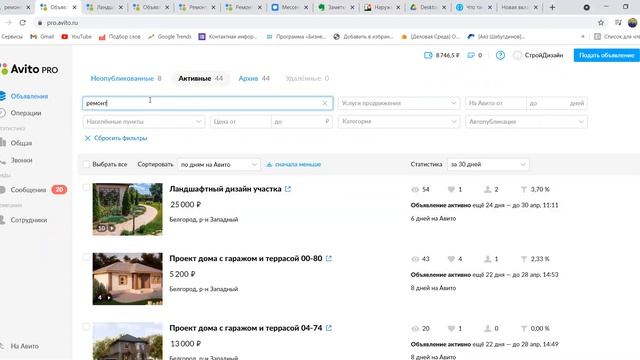Open Автопубликация dropdown
The image size is (640, 360).
pyautogui.click(x=527, y=122)
